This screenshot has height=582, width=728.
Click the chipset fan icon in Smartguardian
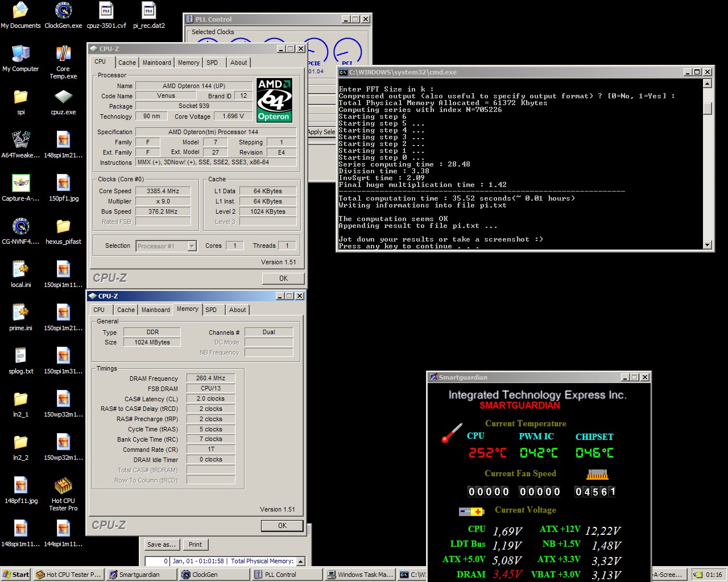pyautogui.click(x=597, y=475)
